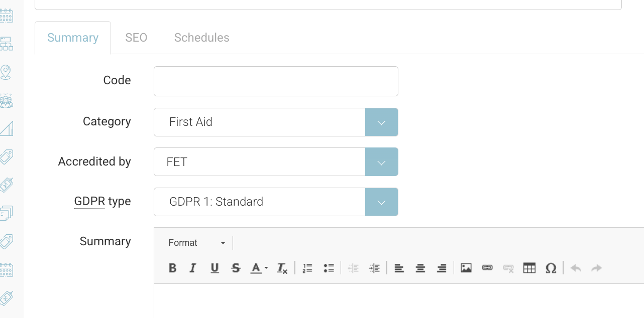Open the special character picker
This screenshot has height=318, width=644.
[x=551, y=268]
